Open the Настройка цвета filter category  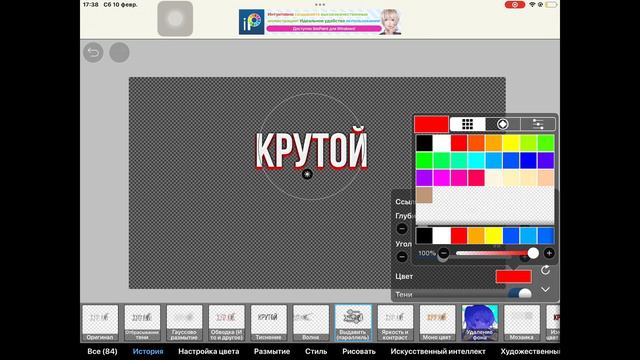click(209, 351)
